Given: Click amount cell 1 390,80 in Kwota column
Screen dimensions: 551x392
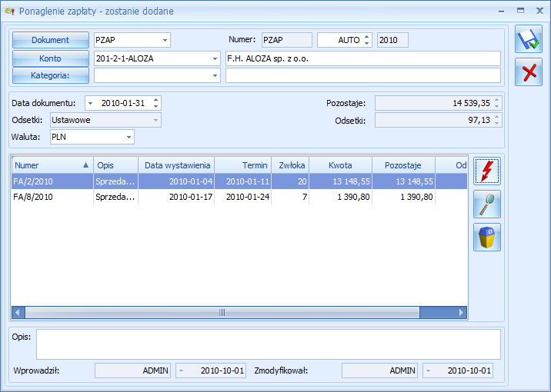Looking at the screenshot, I should click(x=340, y=197).
